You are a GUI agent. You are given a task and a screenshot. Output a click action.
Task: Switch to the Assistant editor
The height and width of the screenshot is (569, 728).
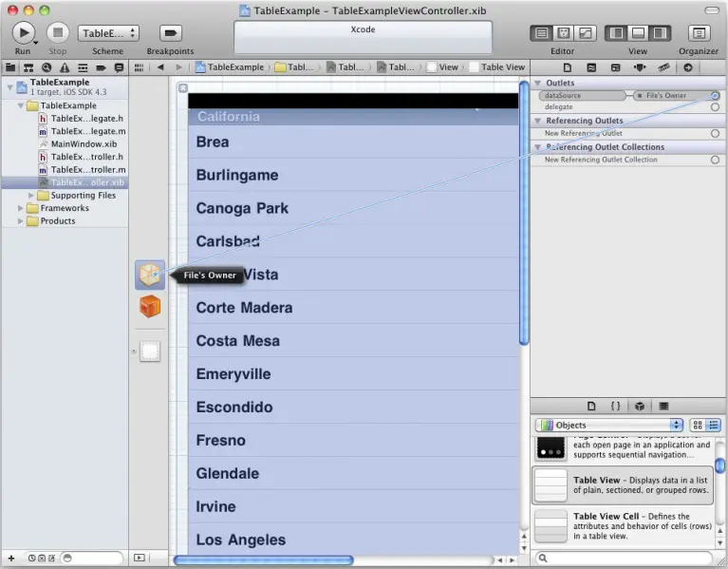tap(563, 32)
